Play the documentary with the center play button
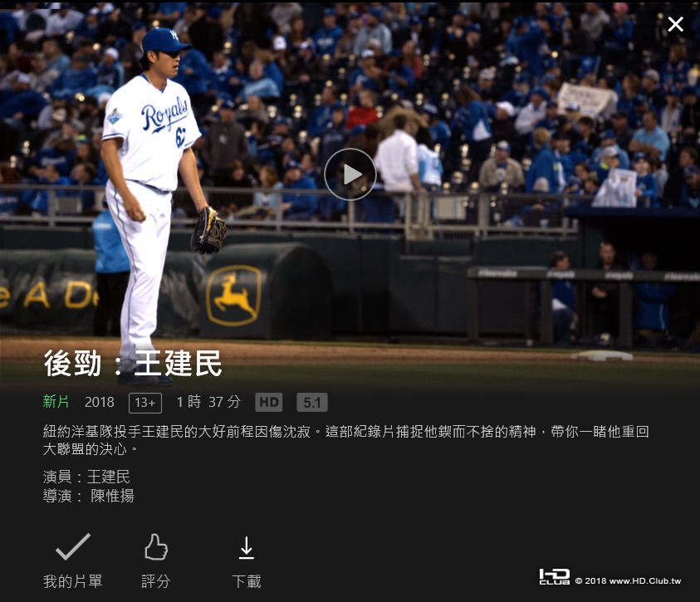Image resolution: width=700 pixels, height=602 pixels. [350, 174]
